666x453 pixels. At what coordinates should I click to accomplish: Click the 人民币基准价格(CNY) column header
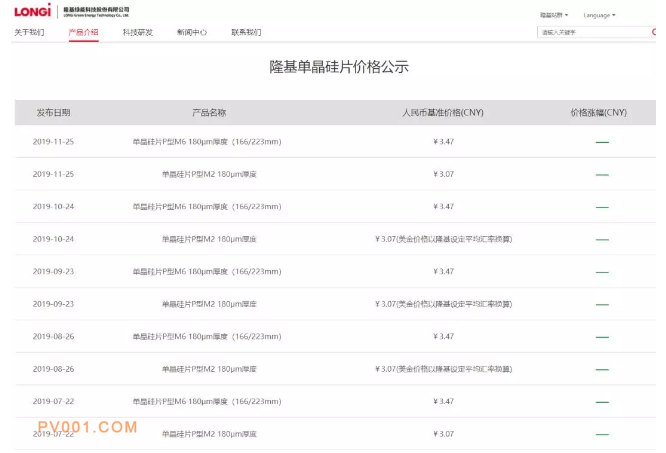pyautogui.click(x=443, y=113)
